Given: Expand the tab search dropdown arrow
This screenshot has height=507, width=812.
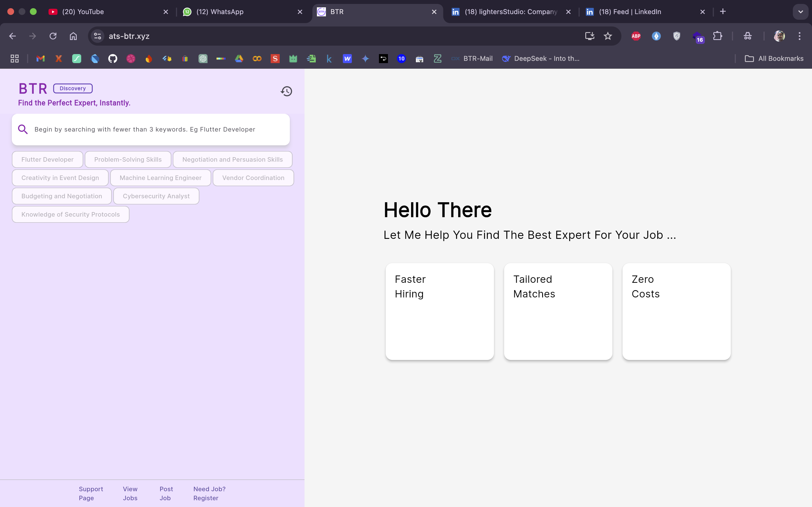Looking at the screenshot, I should (800, 12).
